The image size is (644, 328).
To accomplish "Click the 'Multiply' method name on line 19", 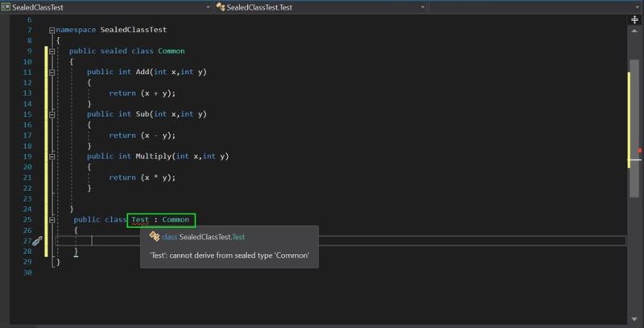I will [x=154, y=156].
